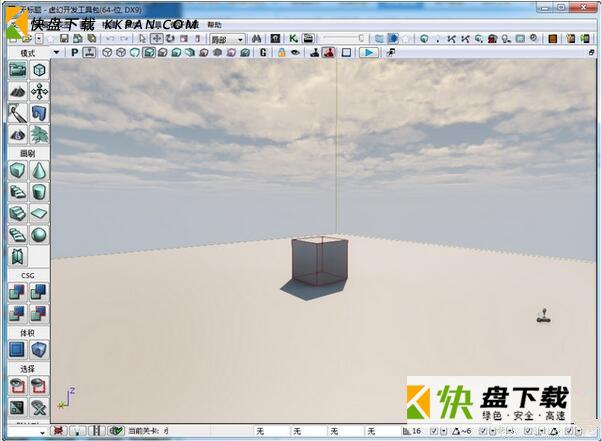
Task: Switch to brush wireframe view mode
Action: tap(107, 52)
